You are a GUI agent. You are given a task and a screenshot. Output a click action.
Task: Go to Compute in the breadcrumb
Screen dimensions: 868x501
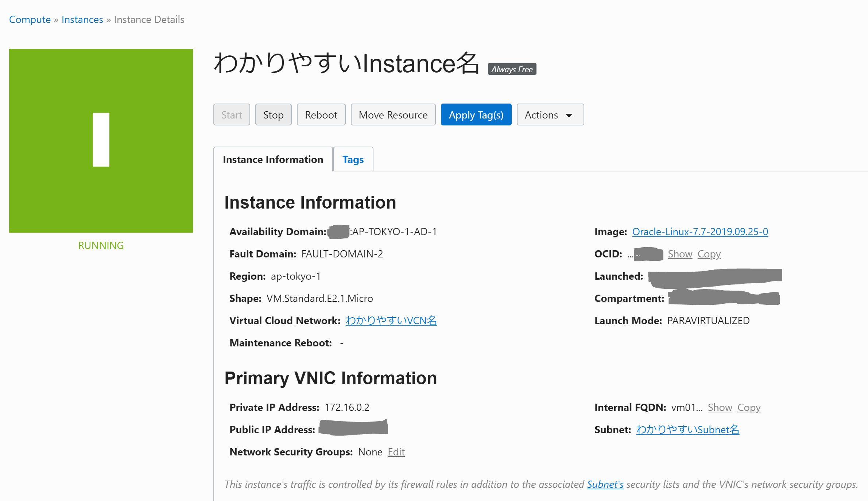(30, 19)
